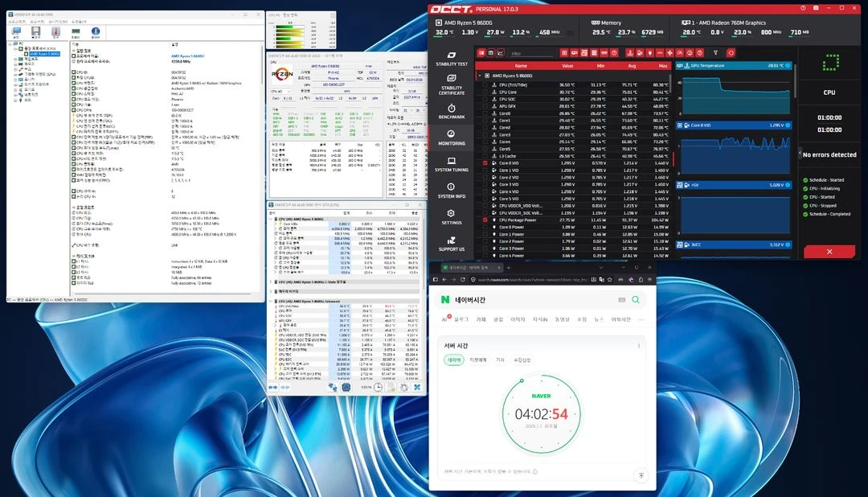Open browser tab list dropdown chevron
This screenshot has width=868, height=497.
(x=600, y=268)
